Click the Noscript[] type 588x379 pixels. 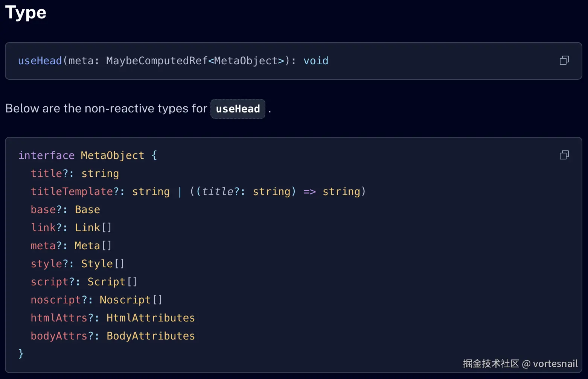pyautogui.click(x=131, y=300)
